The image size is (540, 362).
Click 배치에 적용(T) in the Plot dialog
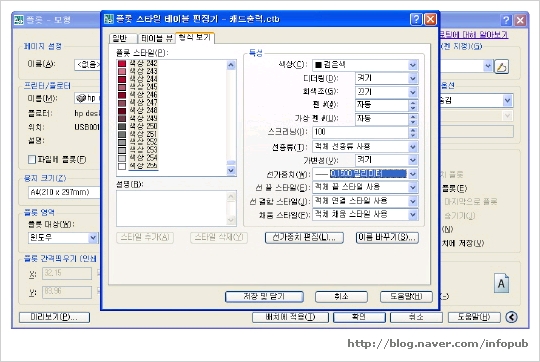tap(290, 317)
